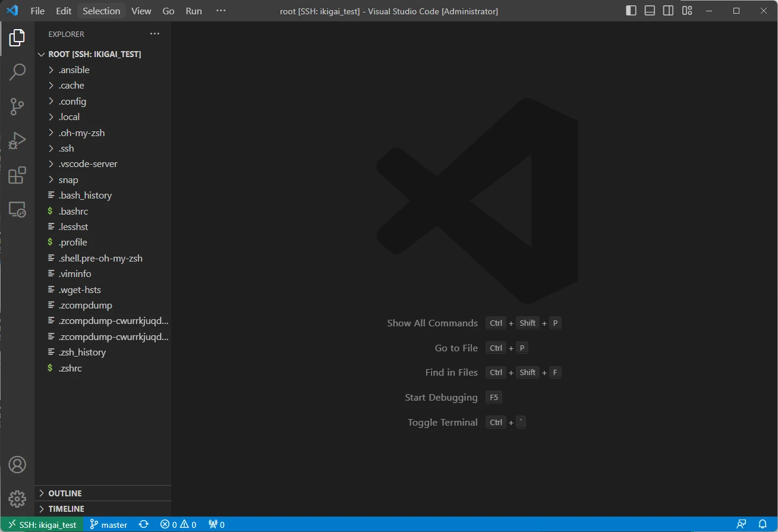Image resolution: width=778 pixels, height=532 pixels.
Task: Open the .zshrc file
Action: tap(70, 368)
